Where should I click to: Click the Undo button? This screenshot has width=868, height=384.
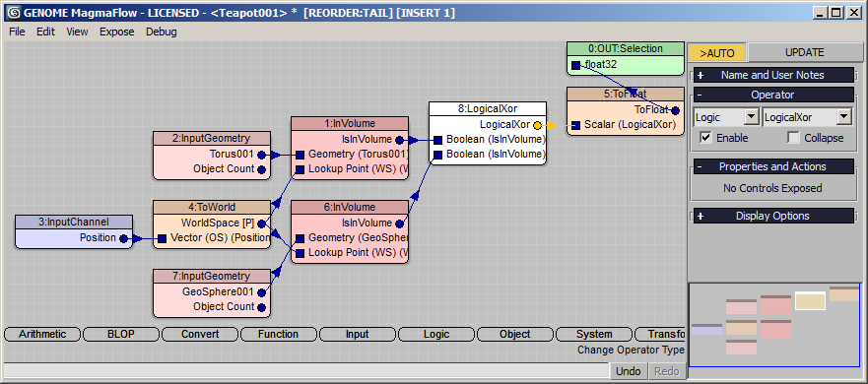click(x=629, y=371)
